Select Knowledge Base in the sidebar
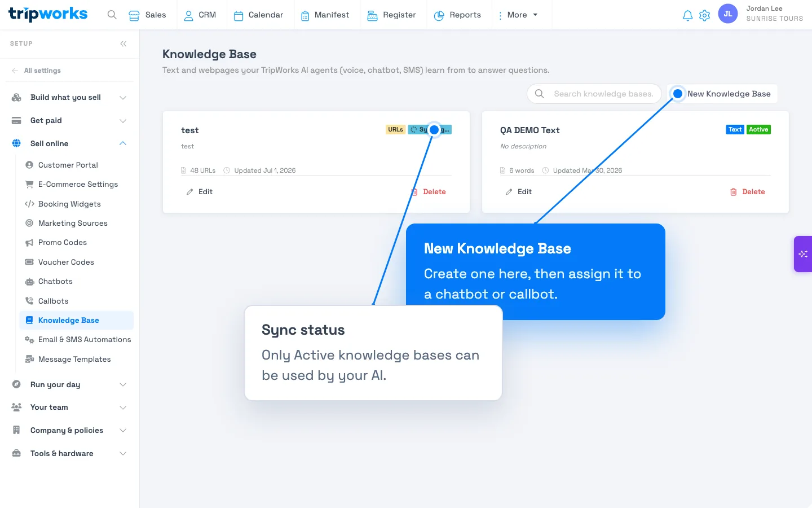This screenshot has width=812, height=508. pos(76,320)
